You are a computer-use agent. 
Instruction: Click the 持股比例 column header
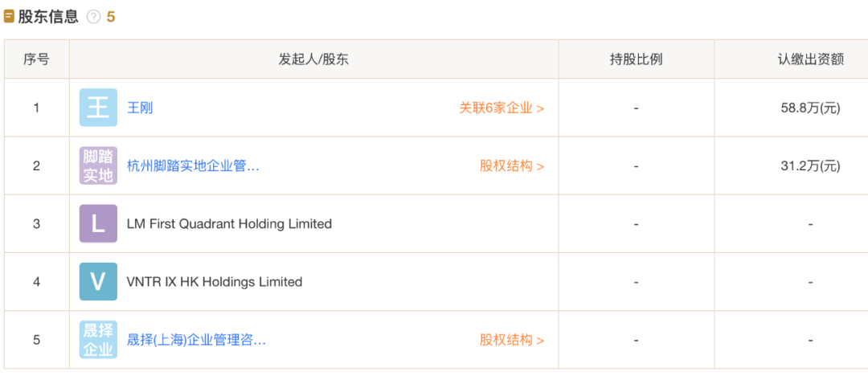pyautogui.click(x=636, y=59)
